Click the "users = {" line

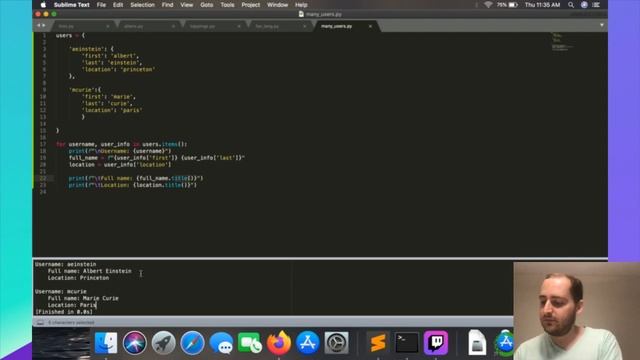point(70,36)
